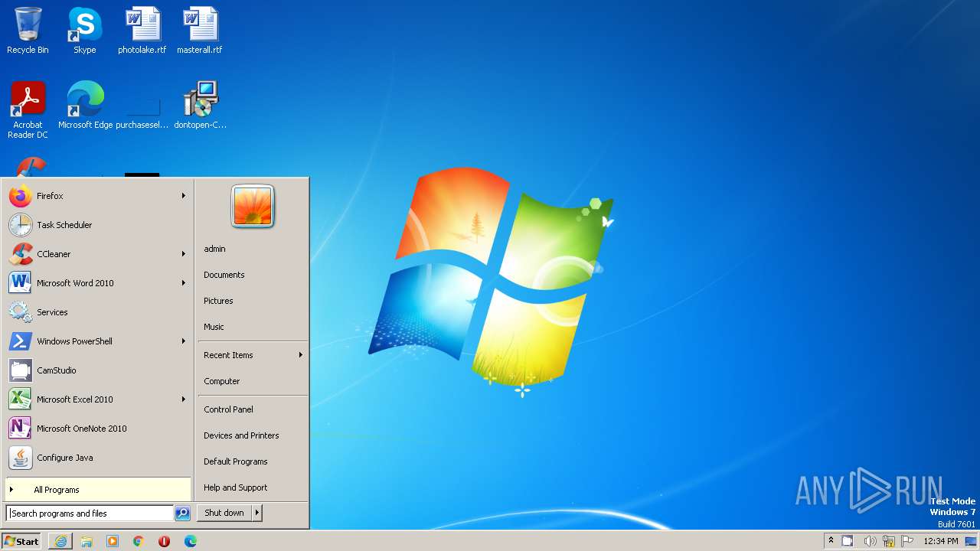Open Services from the Start menu
980x551 pixels.
point(97,312)
